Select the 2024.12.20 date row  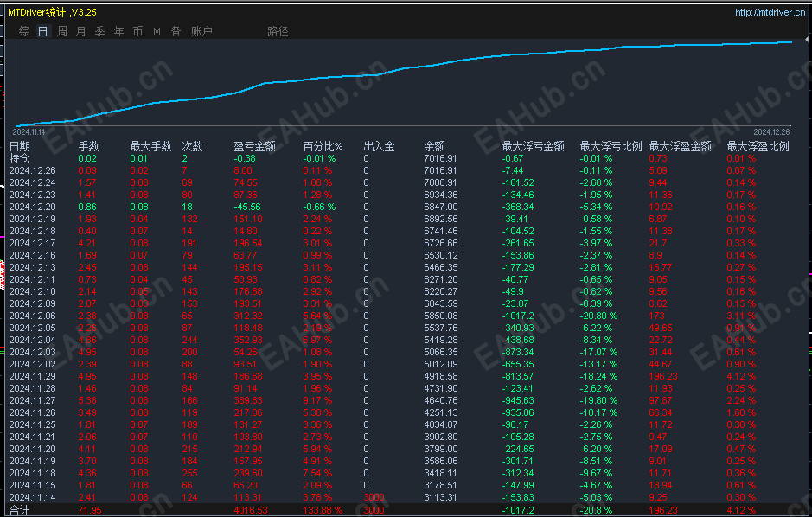point(32,207)
